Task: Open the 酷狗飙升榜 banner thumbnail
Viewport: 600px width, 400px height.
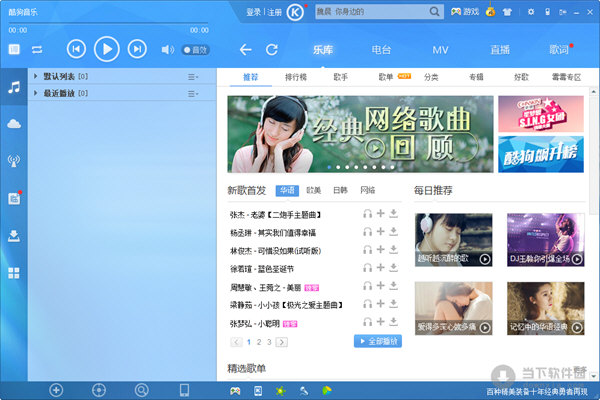Action: 541,154
